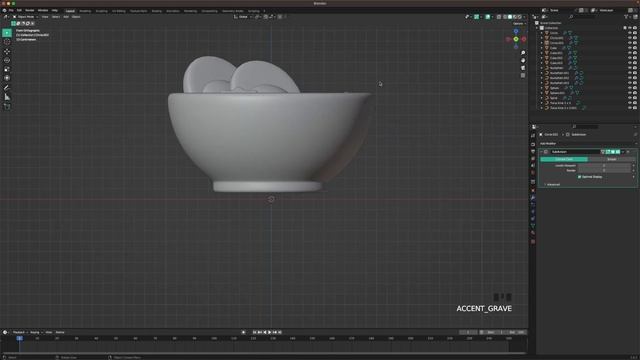Open the File menu
The image size is (640, 360).
(x=11, y=10)
